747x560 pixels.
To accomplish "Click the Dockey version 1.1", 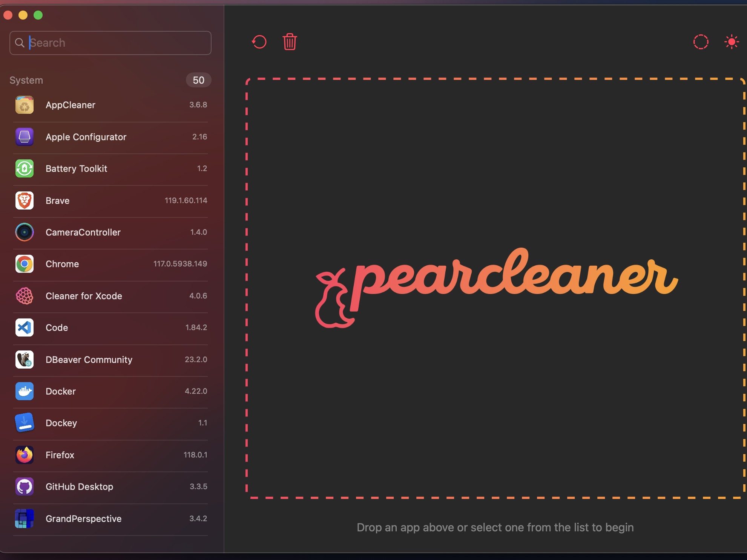I will pos(203,423).
